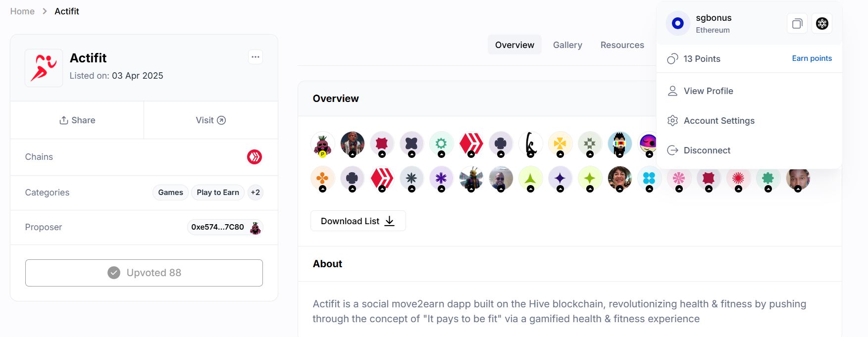Click the green scalloped badge avatar
Screen dimensions: 868x337
click(768, 179)
